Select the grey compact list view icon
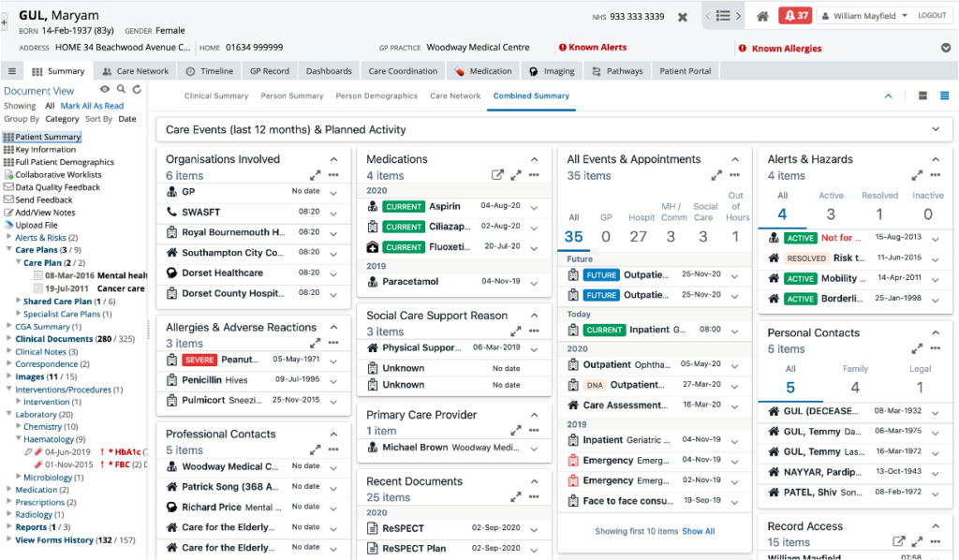 click(x=923, y=95)
